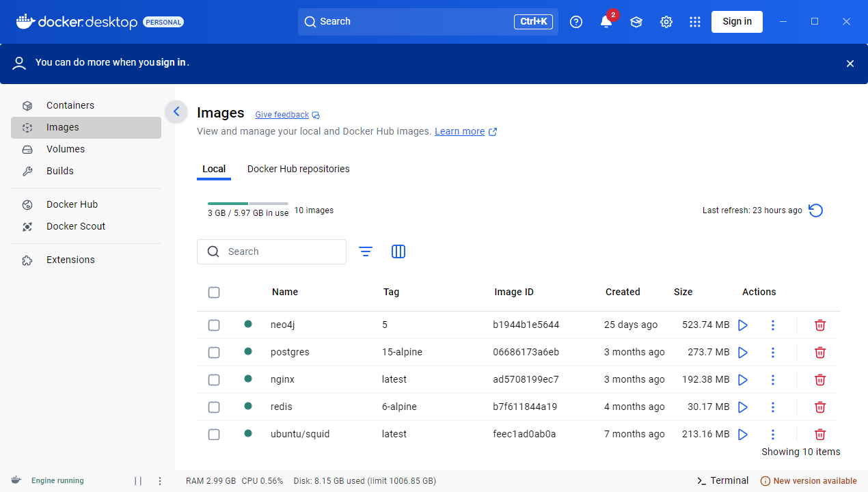This screenshot has width=868, height=492.
Task: Open Builds in the sidebar
Action: [x=86, y=171]
